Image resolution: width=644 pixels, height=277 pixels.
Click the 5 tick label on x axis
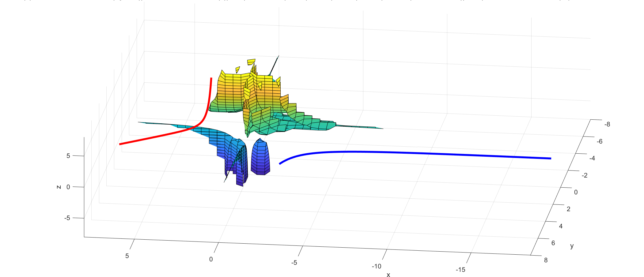tap(127, 256)
